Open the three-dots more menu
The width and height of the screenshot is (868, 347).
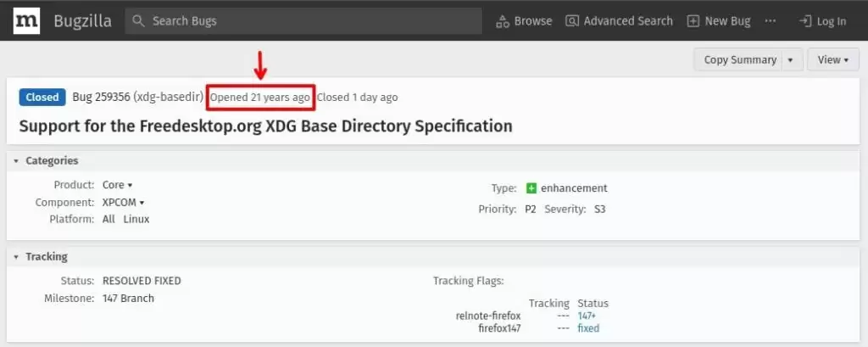770,20
